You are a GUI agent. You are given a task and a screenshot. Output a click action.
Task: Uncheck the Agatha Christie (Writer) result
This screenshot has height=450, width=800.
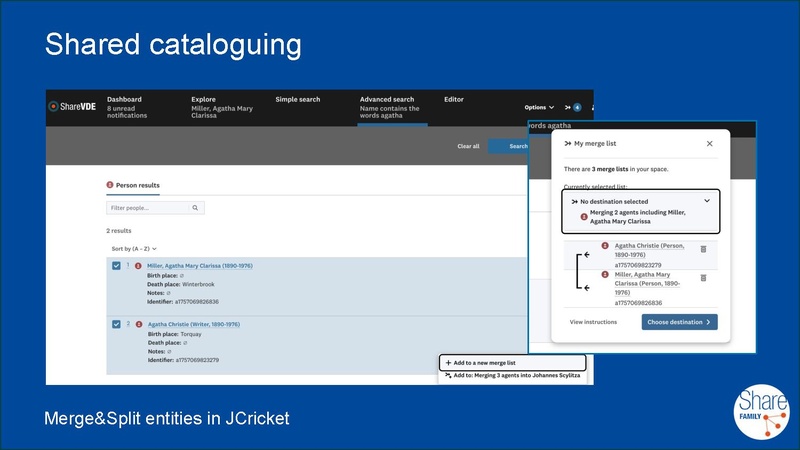(116, 324)
